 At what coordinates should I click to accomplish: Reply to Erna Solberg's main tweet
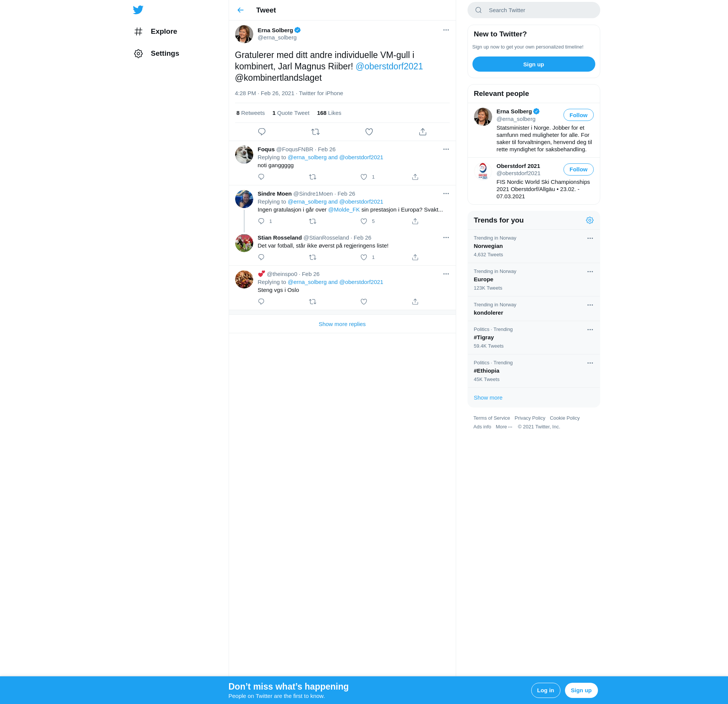(x=262, y=132)
